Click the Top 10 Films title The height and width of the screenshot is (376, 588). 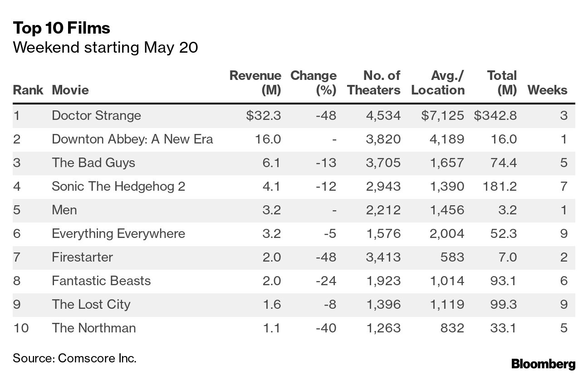[61, 28]
